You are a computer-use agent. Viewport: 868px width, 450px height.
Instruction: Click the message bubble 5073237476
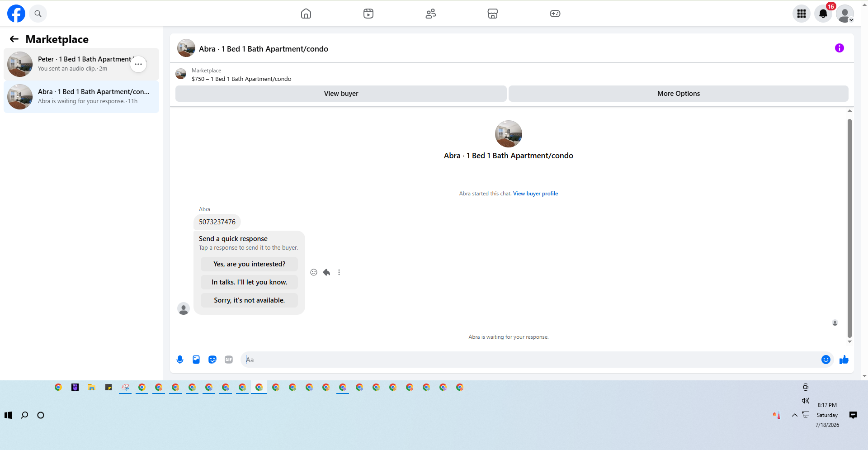coord(217,222)
